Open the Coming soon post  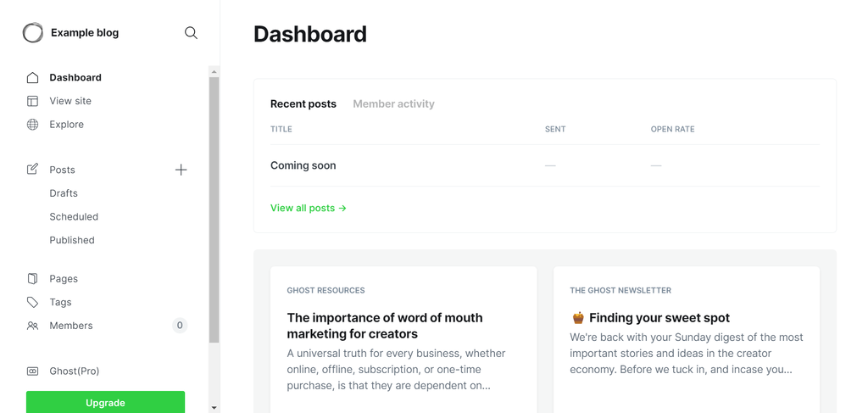point(303,165)
